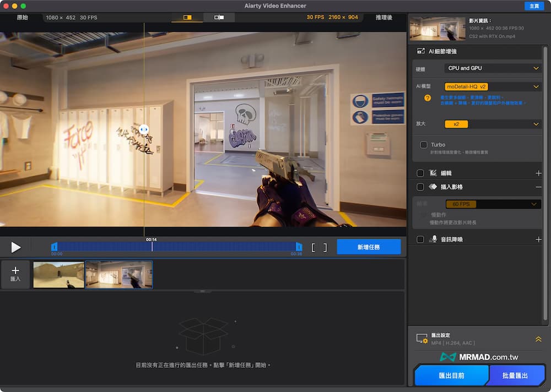The image size is (551, 392).
Task: Enable the Turbo checkbox
Action: pos(424,145)
